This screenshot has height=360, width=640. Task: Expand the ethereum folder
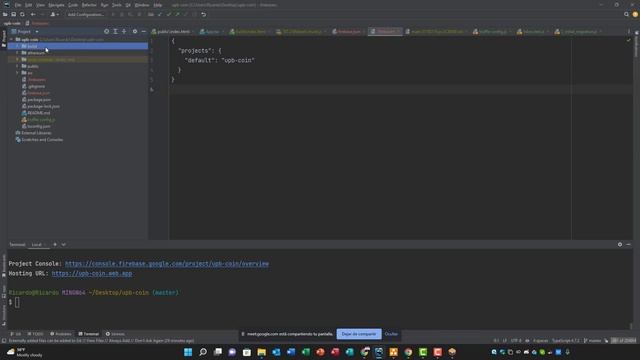tap(17, 53)
